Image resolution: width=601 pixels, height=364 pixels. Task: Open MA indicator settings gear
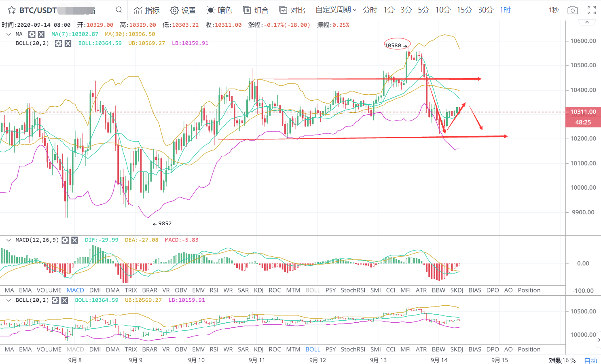pos(32,34)
